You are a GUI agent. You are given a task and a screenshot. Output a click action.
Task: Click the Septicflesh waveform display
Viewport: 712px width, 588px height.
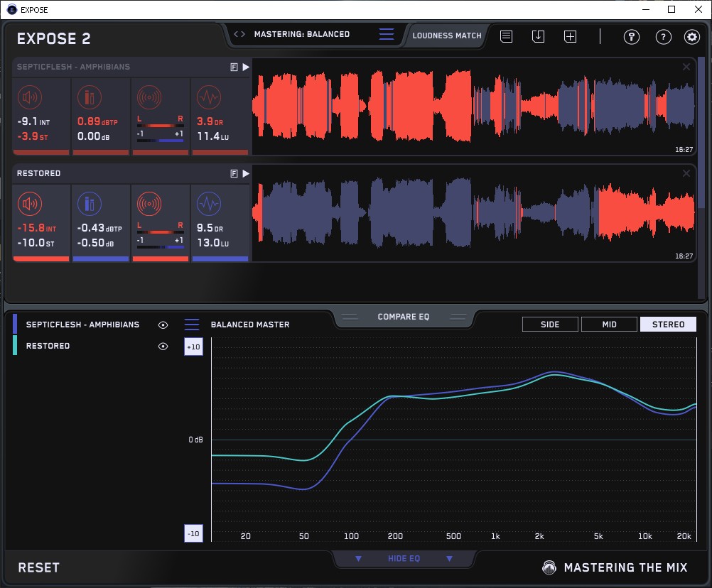473,107
